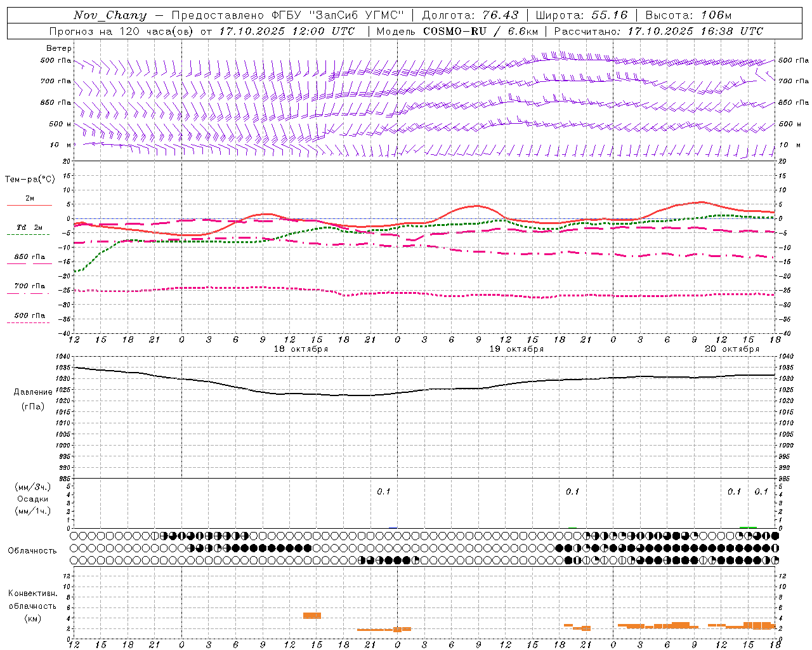Click the left-axis "500 м" wind level label
This screenshot has height=650, width=812.
[x=60, y=124]
